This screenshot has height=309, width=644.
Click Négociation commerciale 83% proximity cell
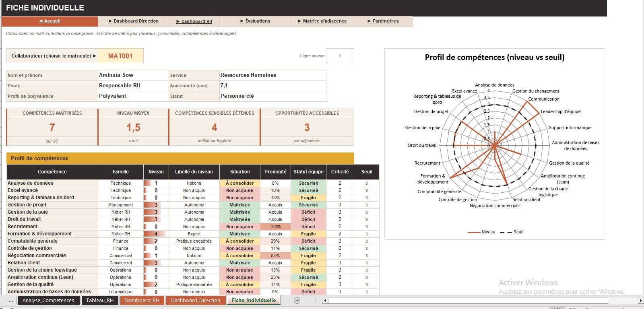[275, 255]
